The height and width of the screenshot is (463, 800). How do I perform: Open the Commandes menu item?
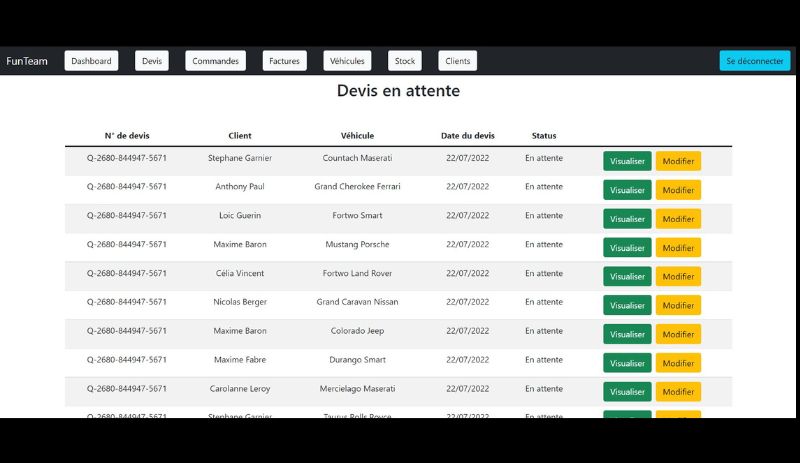click(x=215, y=61)
